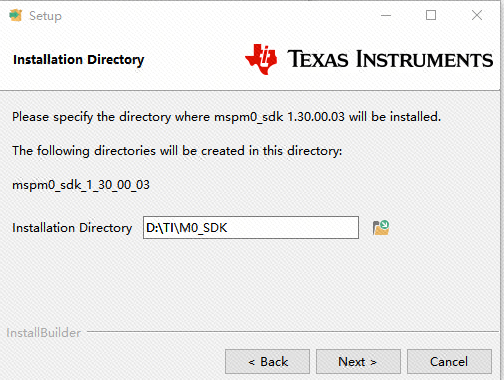
Task: Click the Texas Instruments wordmark text
Action: [x=390, y=59]
